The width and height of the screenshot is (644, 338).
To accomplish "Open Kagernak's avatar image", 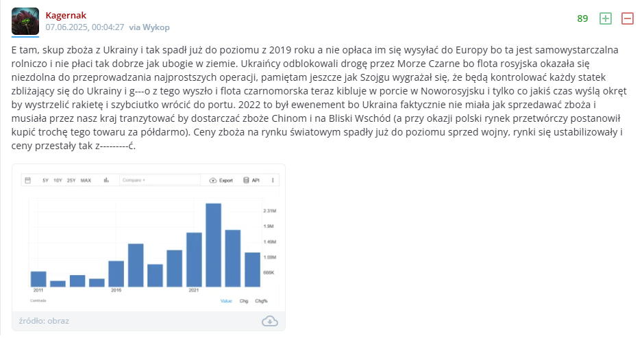I will click(x=25, y=22).
